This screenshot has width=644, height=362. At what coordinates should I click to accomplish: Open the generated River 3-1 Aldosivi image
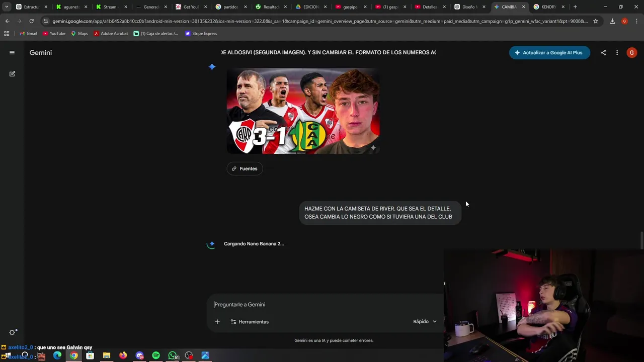click(303, 111)
